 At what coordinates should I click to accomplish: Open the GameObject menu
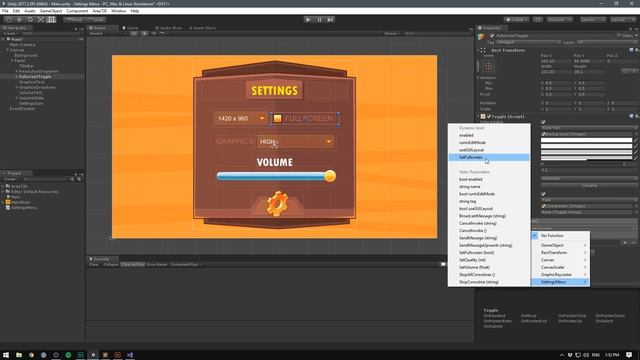[x=51, y=11]
